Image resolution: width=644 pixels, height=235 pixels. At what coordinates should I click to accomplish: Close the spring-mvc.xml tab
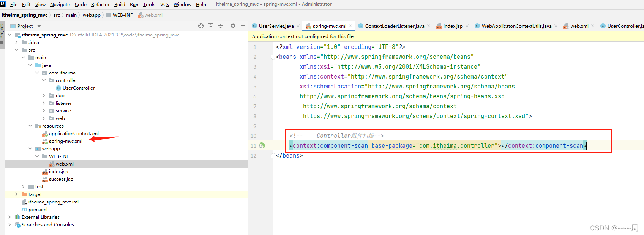coord(350,26)
